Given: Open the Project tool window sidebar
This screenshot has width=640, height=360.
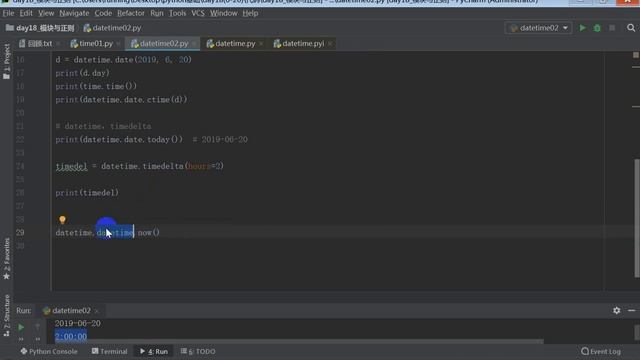Looking at the screenshot, I should point(7,61).
